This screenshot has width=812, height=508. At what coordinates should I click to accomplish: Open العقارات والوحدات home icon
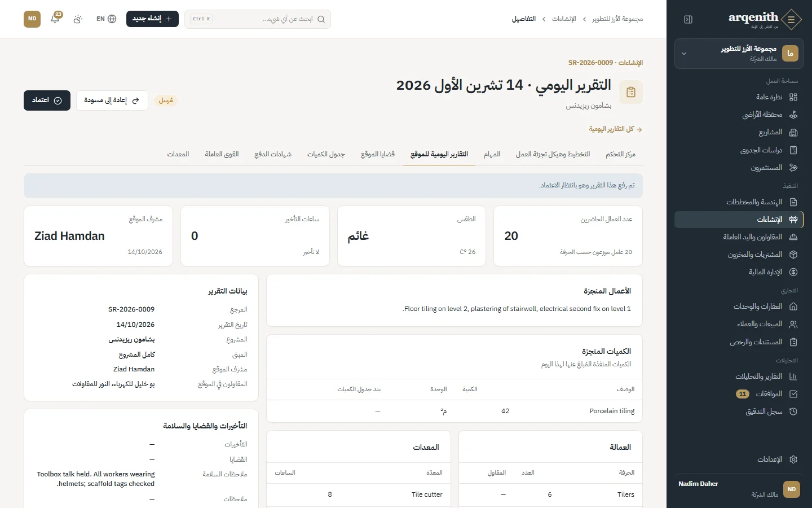pyautogui.click(x=793, y=306)
